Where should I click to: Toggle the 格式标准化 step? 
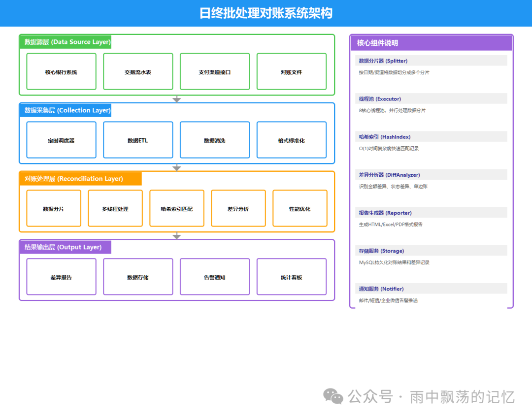292,140
